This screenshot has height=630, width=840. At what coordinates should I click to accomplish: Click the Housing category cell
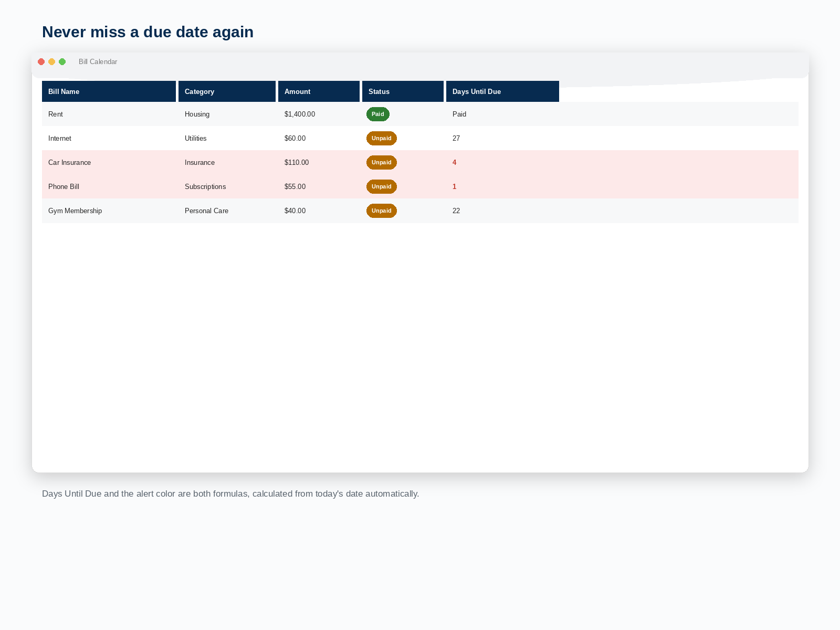click(197, 114)
